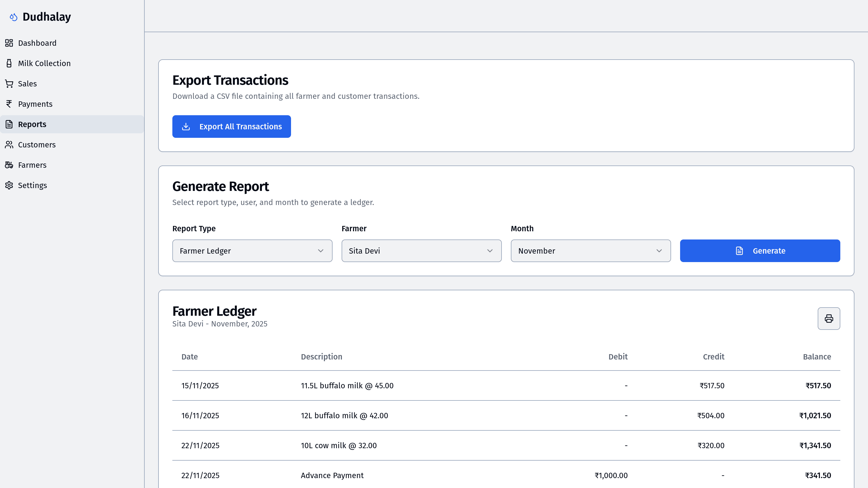Viewport: 868px width, 488px height.
Task: Select the Advance Payment ledger row
Action: [x=506, y=475]
